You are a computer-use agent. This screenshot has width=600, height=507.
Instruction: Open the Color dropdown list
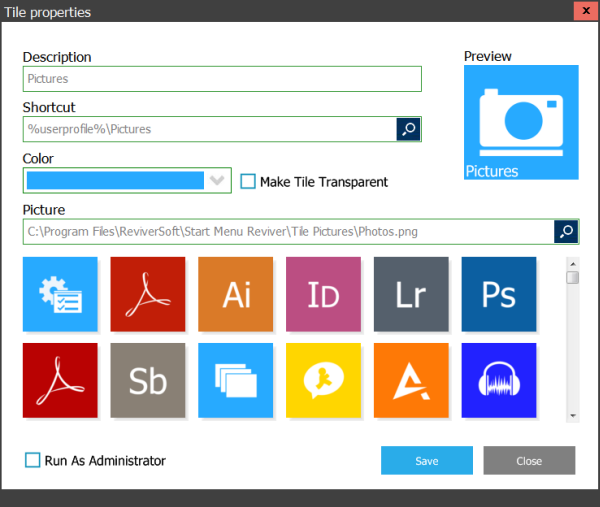[217, 181]
